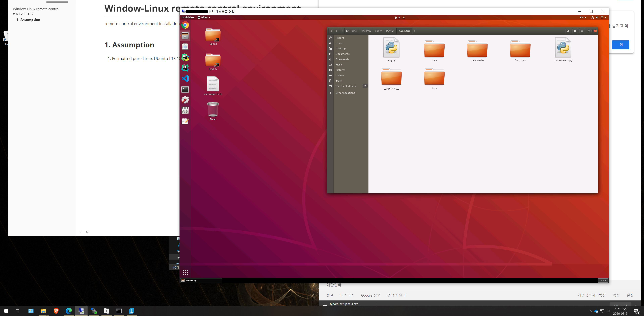Viewport: 644px width, 316px height.
Task: Show applications grid at dock bottom
Action: [x=185, y=272]
